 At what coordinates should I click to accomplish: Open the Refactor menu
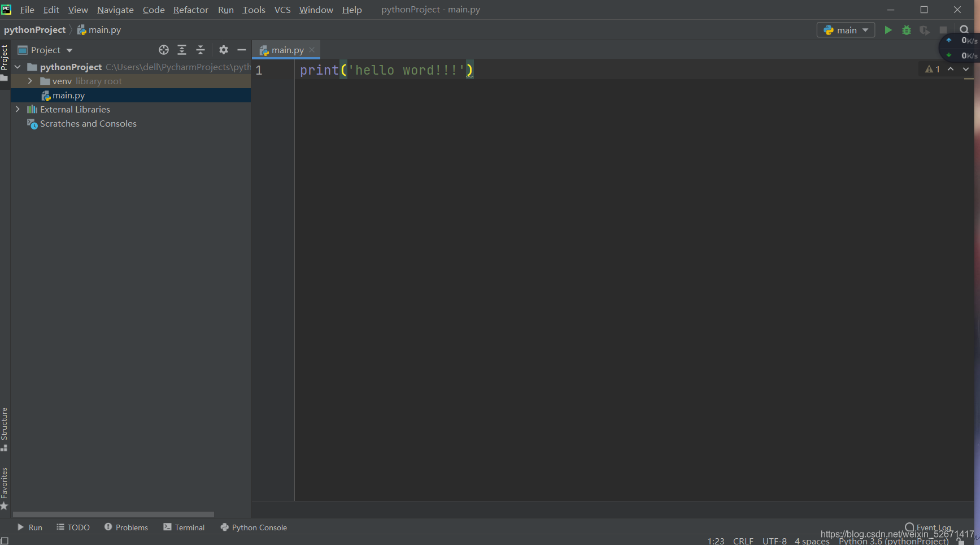click(x=191, y=10)
